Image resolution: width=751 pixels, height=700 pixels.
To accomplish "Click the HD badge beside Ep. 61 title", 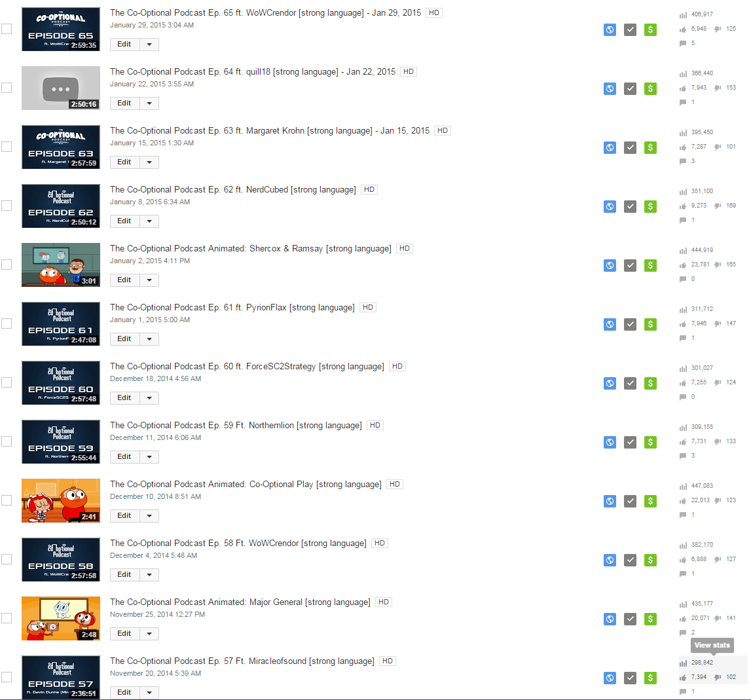I will coord(368,308).
